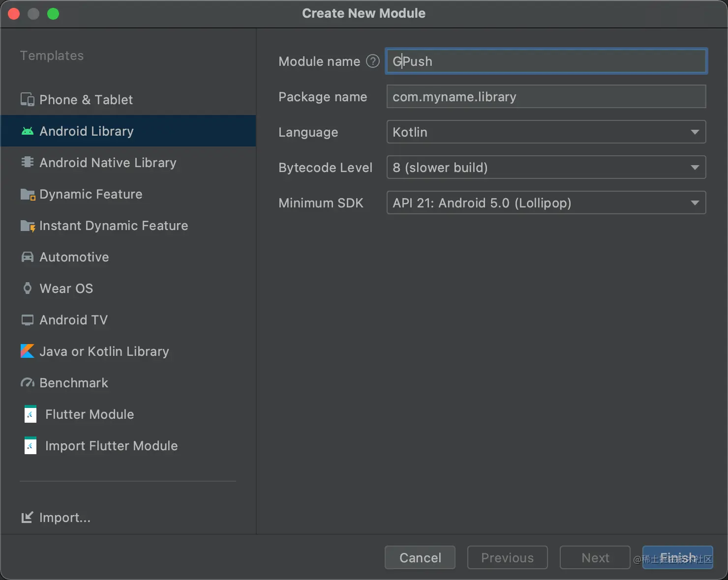Open the Language dropdown showing Kotlin
This screenshot has width=728, height=580.
[x=546, y=132]
